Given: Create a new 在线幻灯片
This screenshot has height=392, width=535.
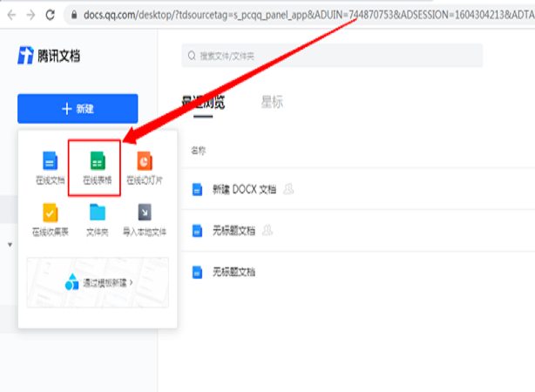Looking at the screenshot, I should [x=145, y=168].
